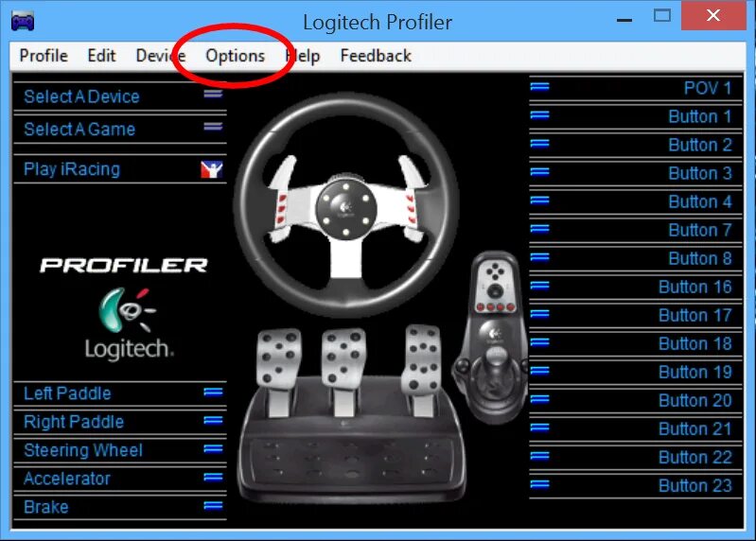
Task: Click the Button 3 assignment icon
Action: point(540,171)
